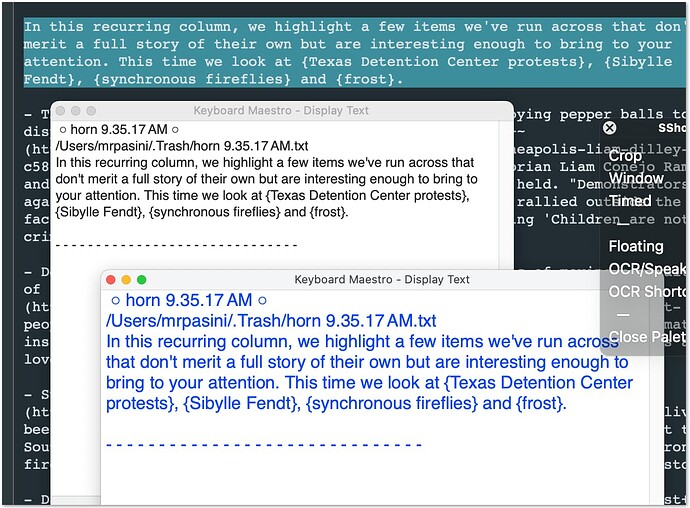Click the black 'horn 9.35.17 AM' heading
690x508 pixels.
(118, 130)
